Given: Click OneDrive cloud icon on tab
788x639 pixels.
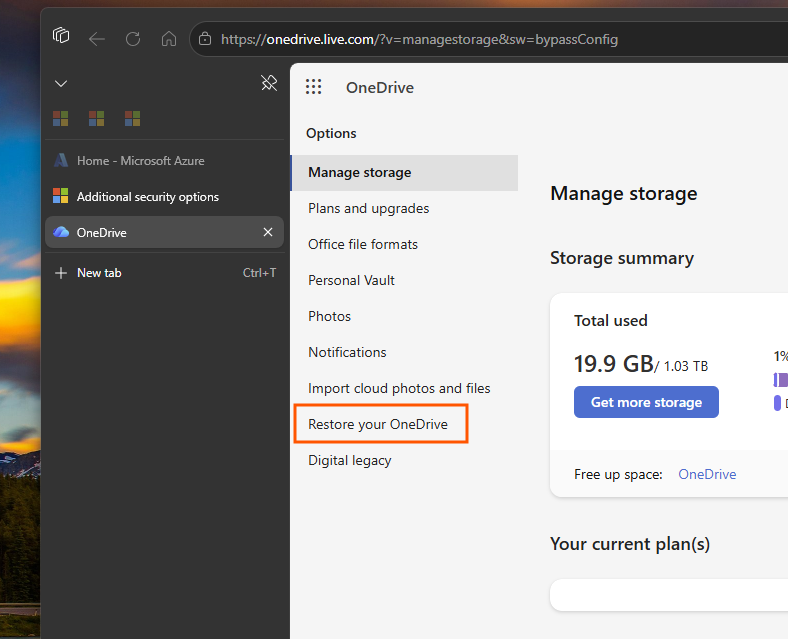Looking at the screenshot, I should point(61,232).
